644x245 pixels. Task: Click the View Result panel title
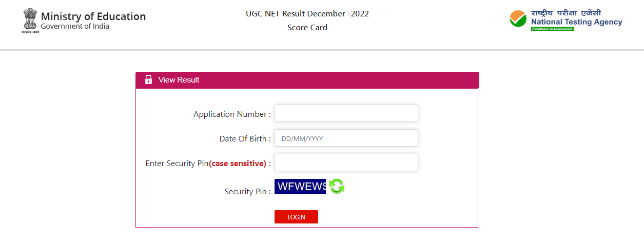point(179,80)
